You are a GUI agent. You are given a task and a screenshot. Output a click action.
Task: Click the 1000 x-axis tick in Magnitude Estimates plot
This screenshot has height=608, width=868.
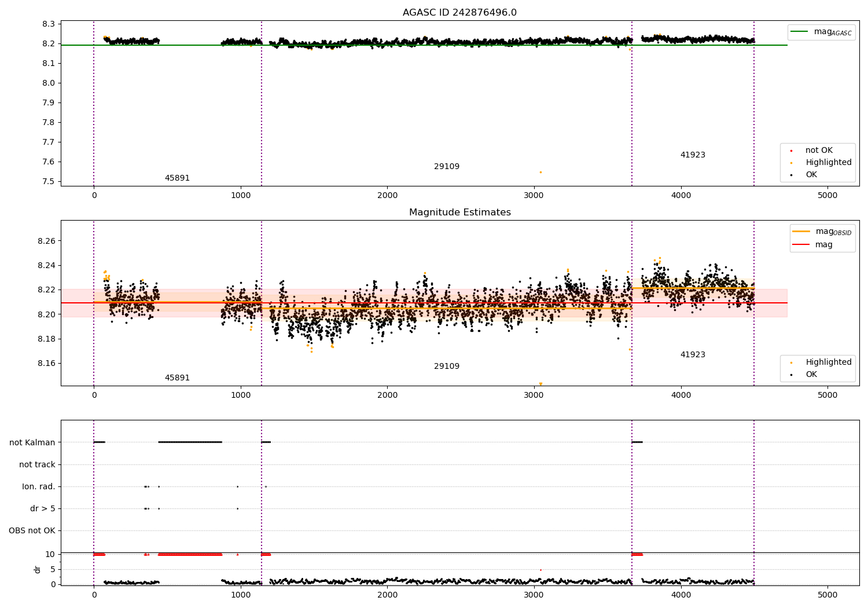[241, 395]
